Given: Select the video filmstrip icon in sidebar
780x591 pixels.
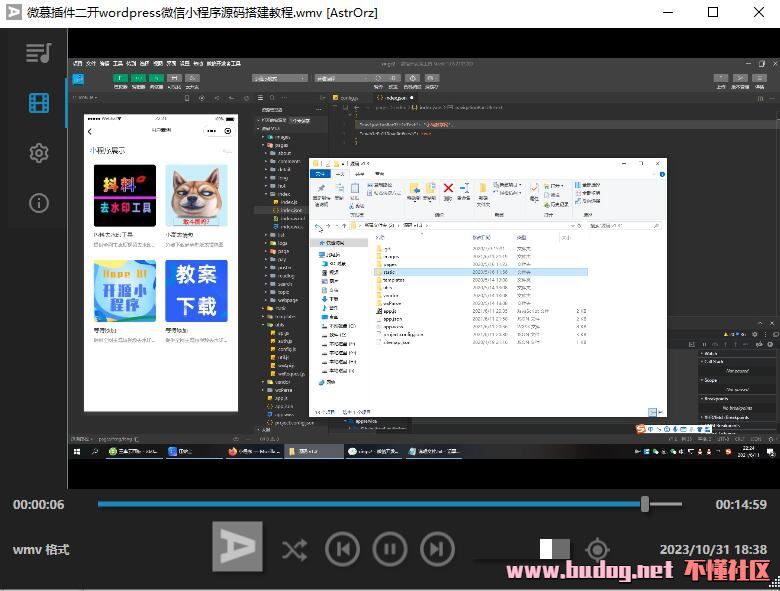Looking at the screenshot, I should (38, 103).
